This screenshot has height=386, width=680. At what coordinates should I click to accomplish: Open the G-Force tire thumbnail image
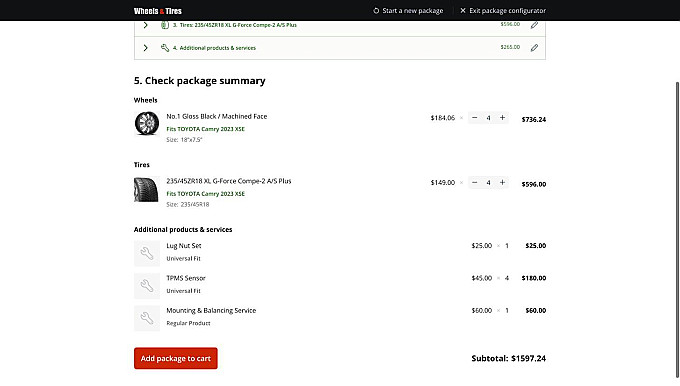click(147, 189)
